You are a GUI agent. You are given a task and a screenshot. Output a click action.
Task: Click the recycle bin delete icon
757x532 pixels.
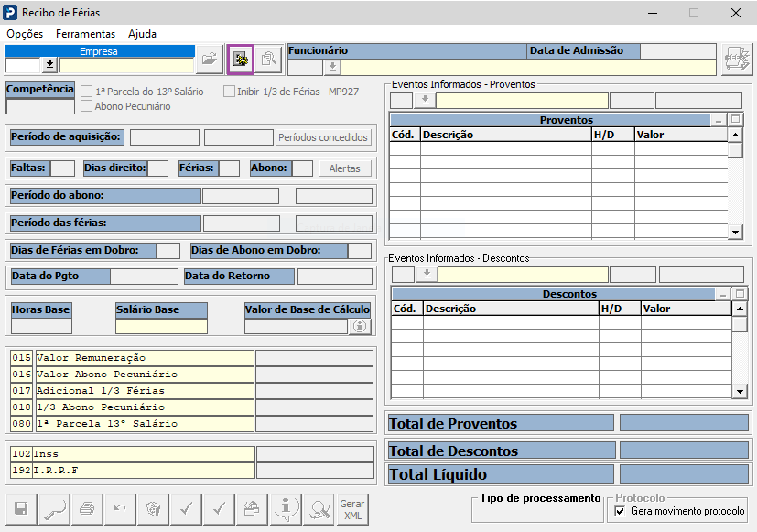[153, 508]
